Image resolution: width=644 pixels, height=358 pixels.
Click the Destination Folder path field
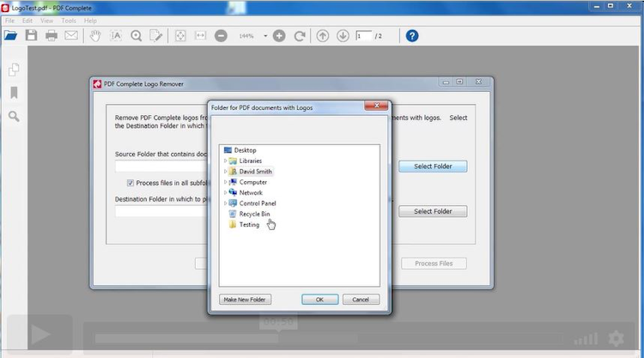[162, 211]
